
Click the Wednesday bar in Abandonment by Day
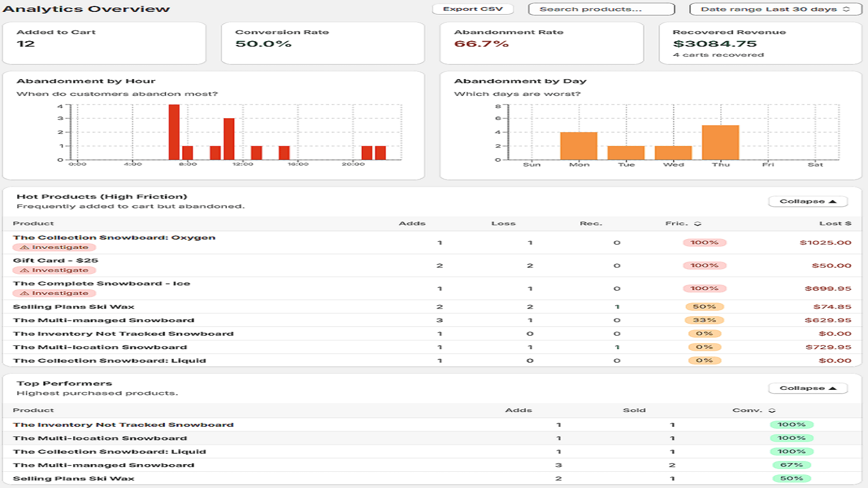point(673,153)
